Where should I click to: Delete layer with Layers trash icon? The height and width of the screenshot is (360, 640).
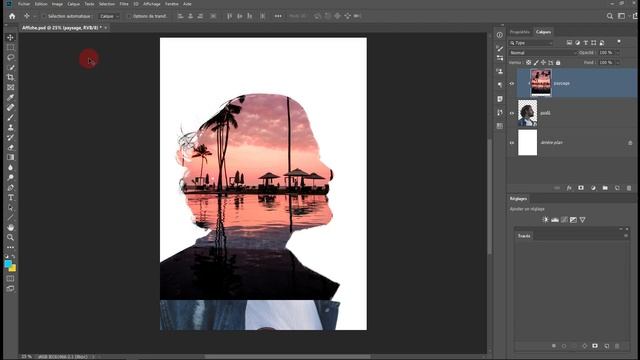629,188
